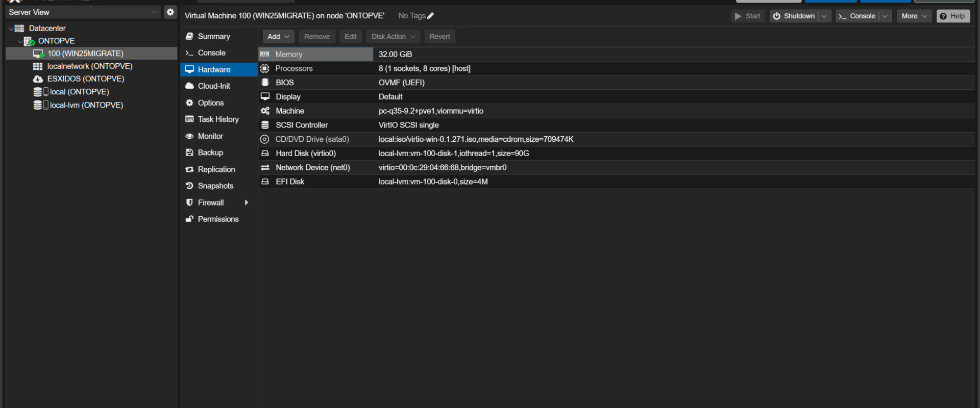Image resolution: width=980 pixels, height=408 pixels.
Task: Click the VM 100 monitor icon
Action: tap(39, 54)
